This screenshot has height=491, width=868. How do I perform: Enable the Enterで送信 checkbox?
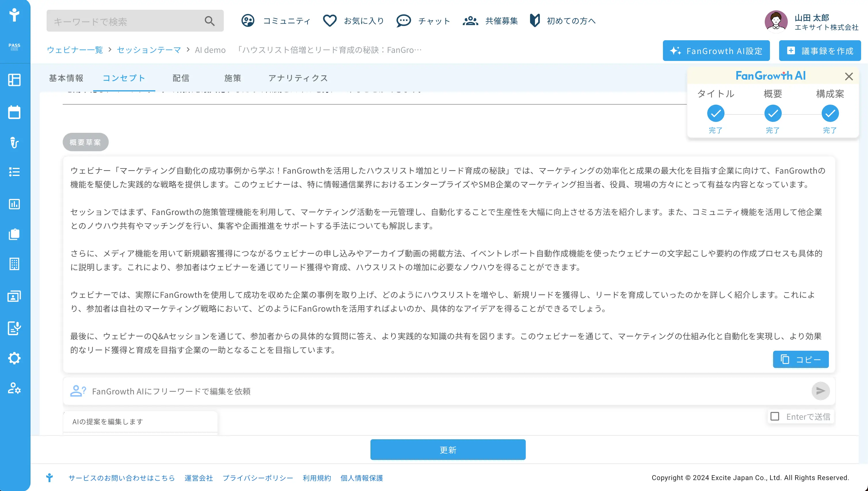775,417
